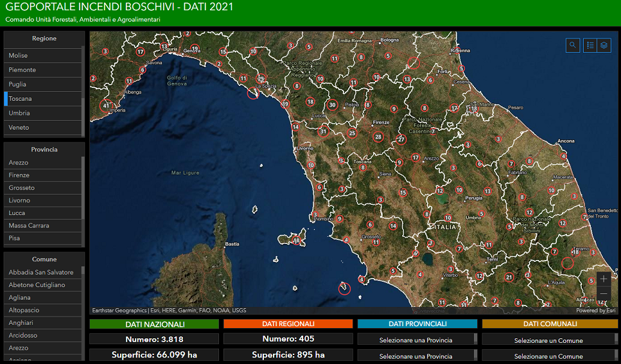621x364 pixels.
Task: Click the cluster marker 15 south of Siena
Action: coord(403,193)
